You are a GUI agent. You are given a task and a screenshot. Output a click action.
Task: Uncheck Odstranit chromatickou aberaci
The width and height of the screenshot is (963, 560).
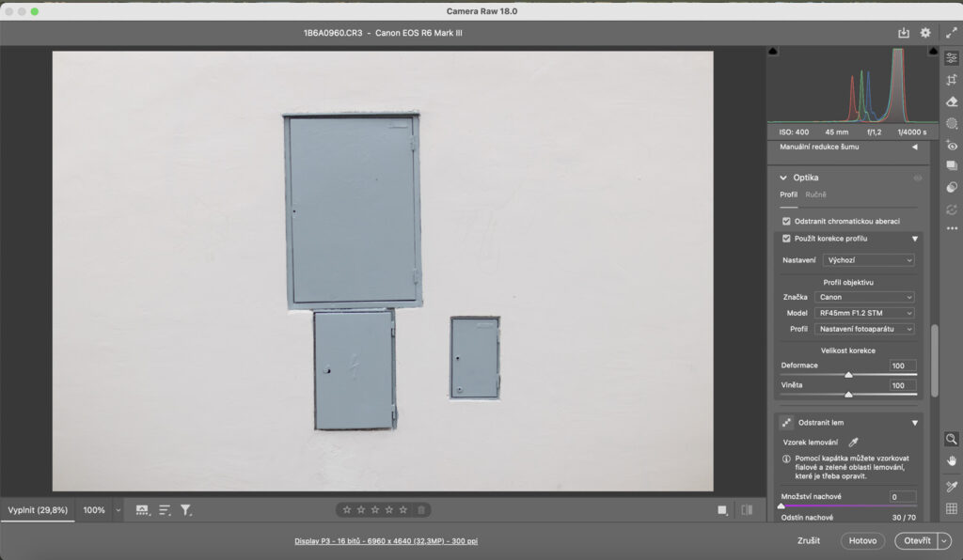786,221
